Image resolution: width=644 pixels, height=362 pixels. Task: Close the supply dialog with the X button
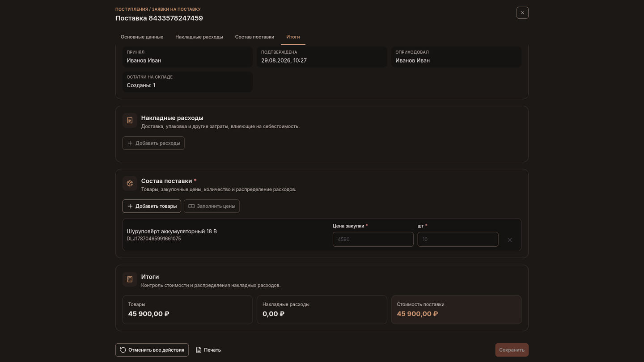(522, 13)
